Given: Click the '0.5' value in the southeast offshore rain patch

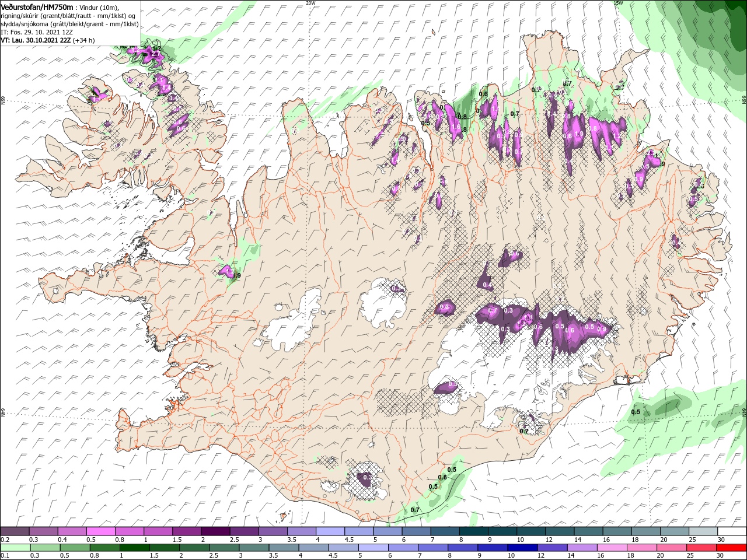Looking at the screenshot, I should coord(635,412).
